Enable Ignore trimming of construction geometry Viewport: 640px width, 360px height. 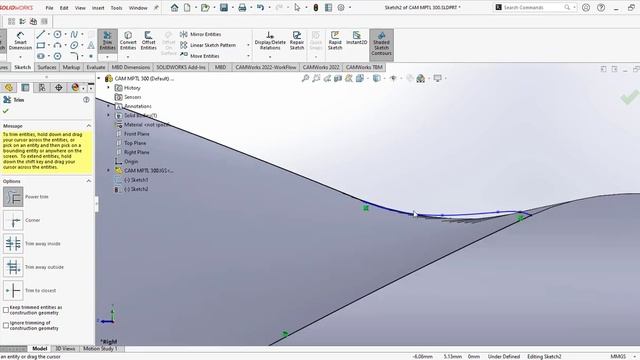(6, 325)
